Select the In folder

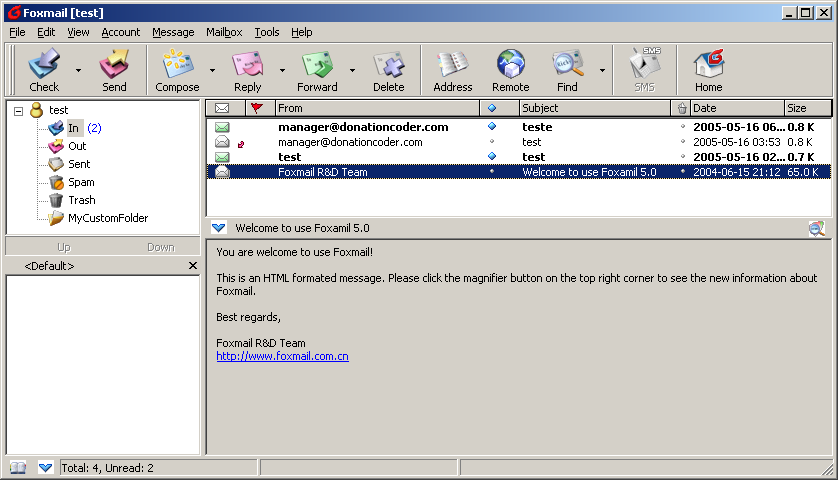tap(73, 128)
